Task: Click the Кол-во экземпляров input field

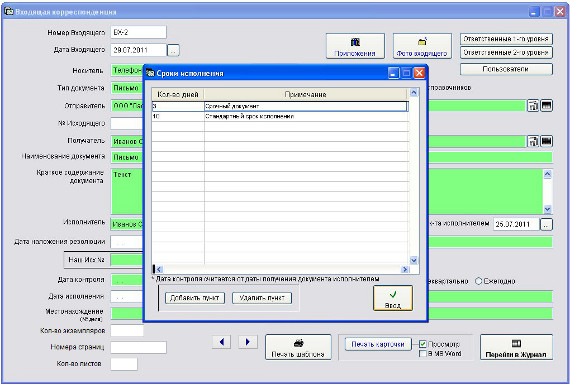Action: click(127, 331)
